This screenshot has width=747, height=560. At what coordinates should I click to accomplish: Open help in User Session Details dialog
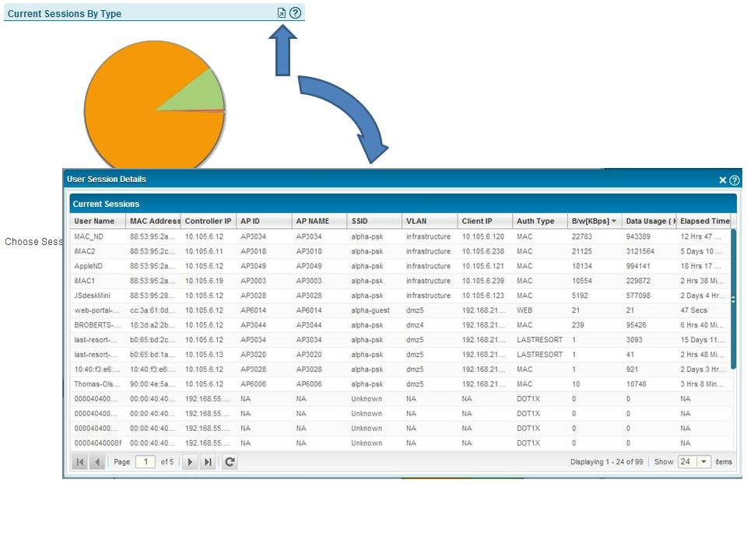point(734,180)
